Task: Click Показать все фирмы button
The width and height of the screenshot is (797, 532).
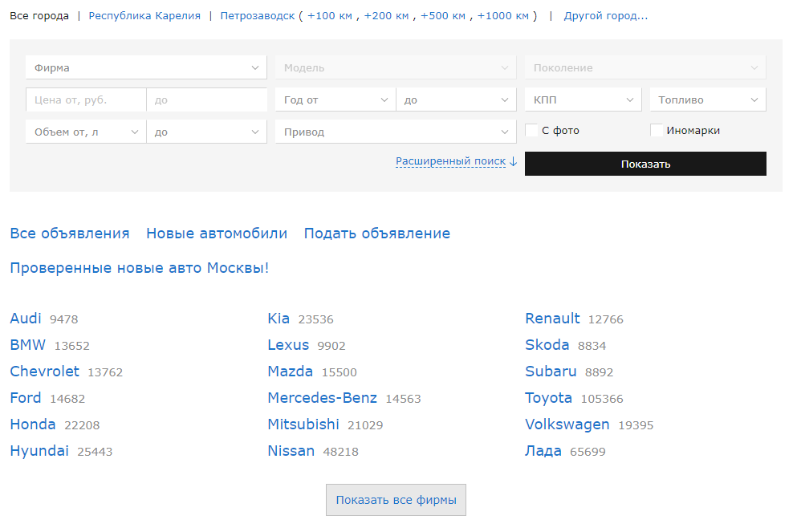Action: 396,500
